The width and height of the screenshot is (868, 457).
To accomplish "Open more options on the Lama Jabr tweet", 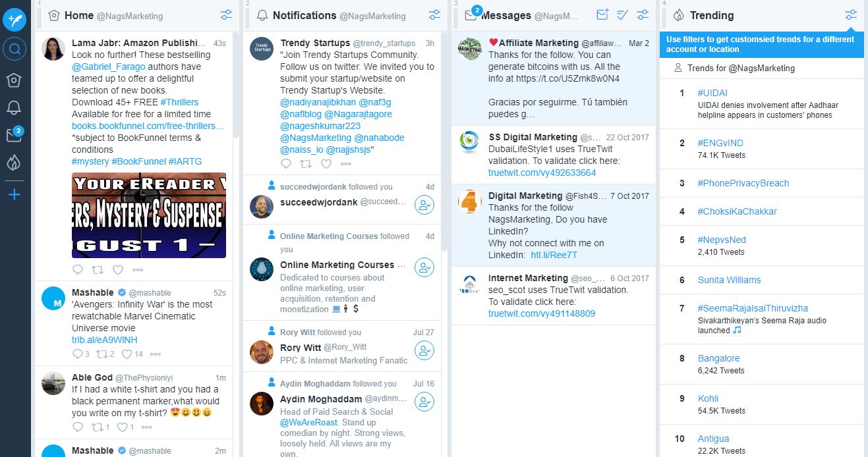I will coord(138,269).
